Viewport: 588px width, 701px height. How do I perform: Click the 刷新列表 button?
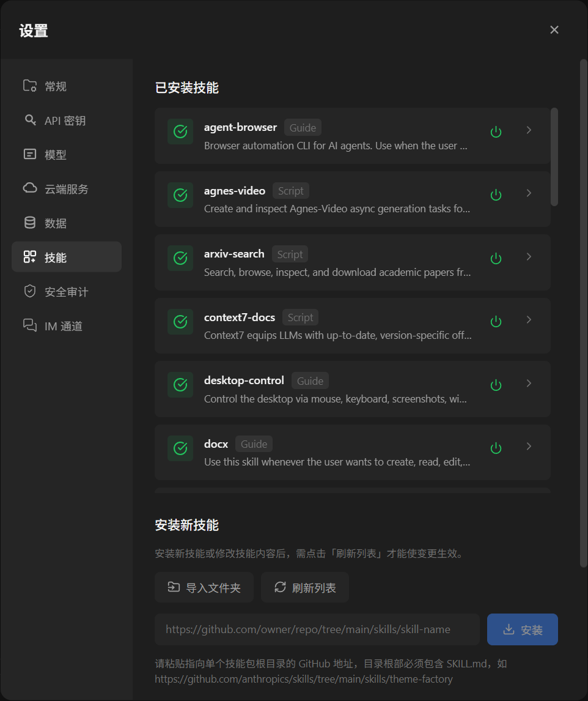(x=305, y=587)
